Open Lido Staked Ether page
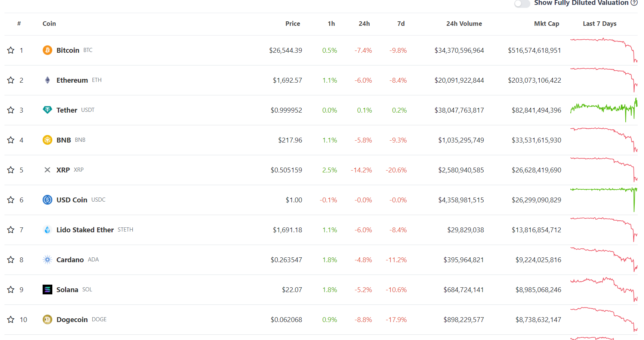Viewport: 644px width, 340px height. (85, 230)
